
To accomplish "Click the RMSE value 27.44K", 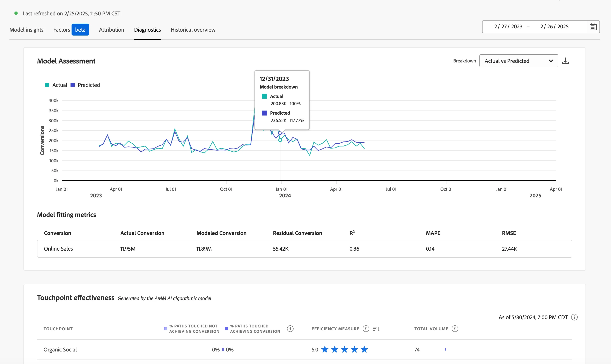I will click(509, 249).
